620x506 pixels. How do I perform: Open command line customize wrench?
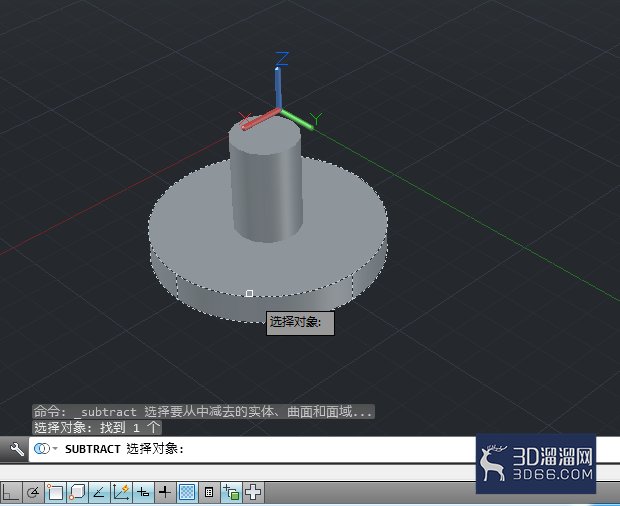pos(16,449)
